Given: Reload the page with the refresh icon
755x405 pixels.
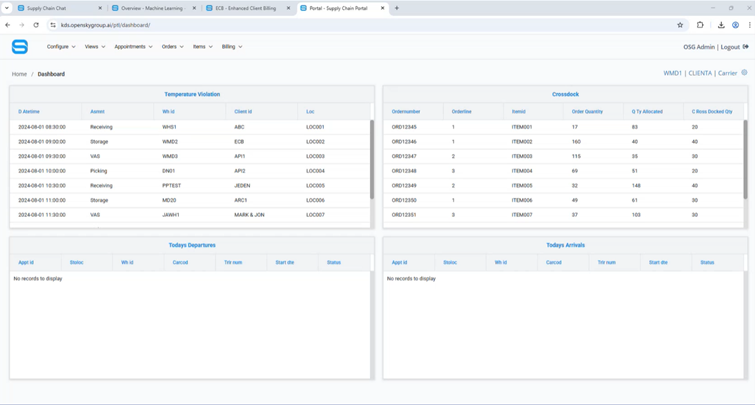Looking at the screenshot, I should point(36,25).
